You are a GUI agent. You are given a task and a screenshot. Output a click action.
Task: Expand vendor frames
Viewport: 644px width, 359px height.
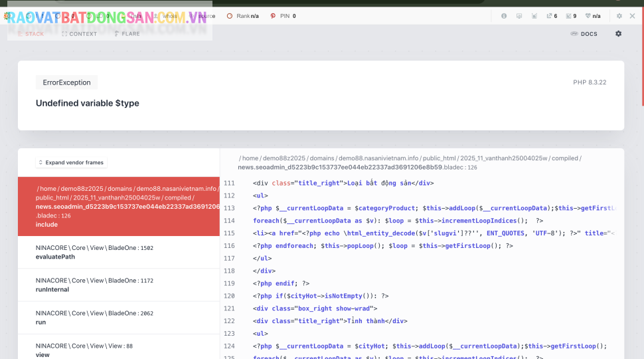pyautogui.click(x=71, y=162)
